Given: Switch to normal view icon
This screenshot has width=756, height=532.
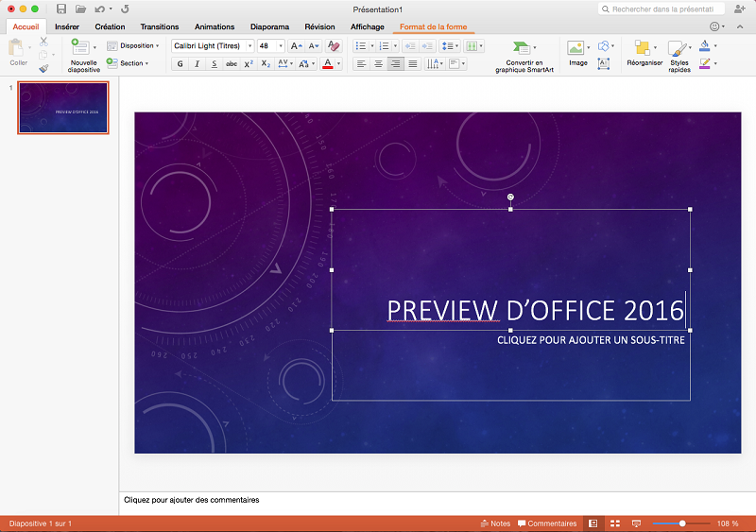Looking at the screenshot, I should click(593, 523).
